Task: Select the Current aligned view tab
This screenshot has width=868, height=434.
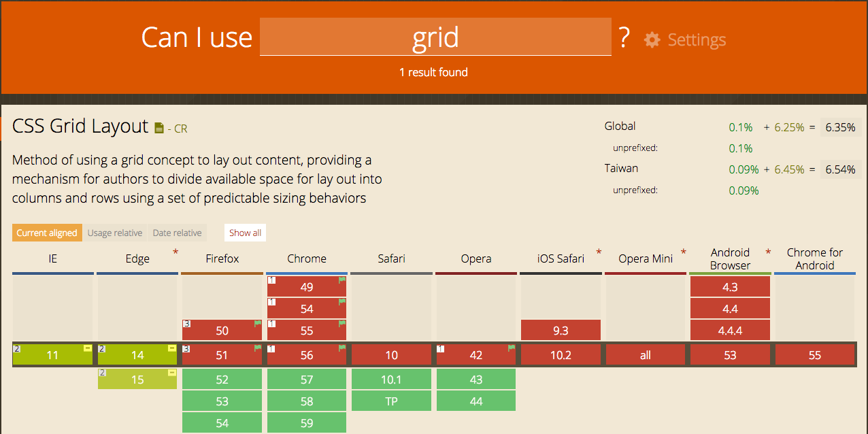Action: pos(47,233)
